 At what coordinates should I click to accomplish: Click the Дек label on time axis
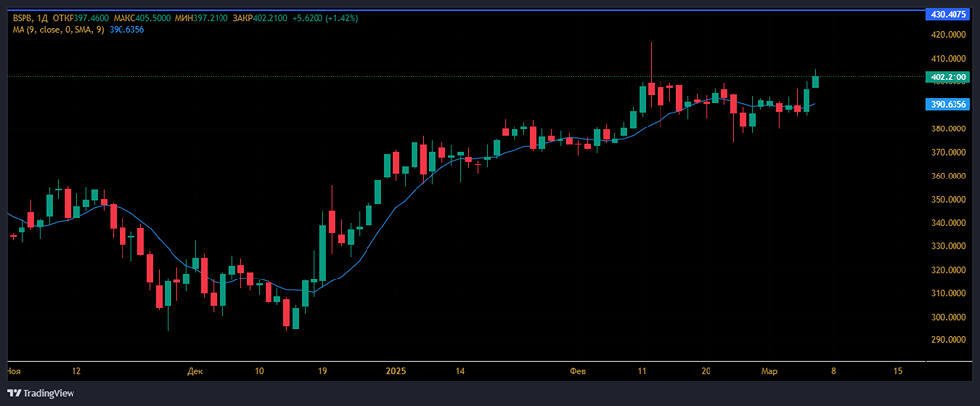(x=194, y=371)
